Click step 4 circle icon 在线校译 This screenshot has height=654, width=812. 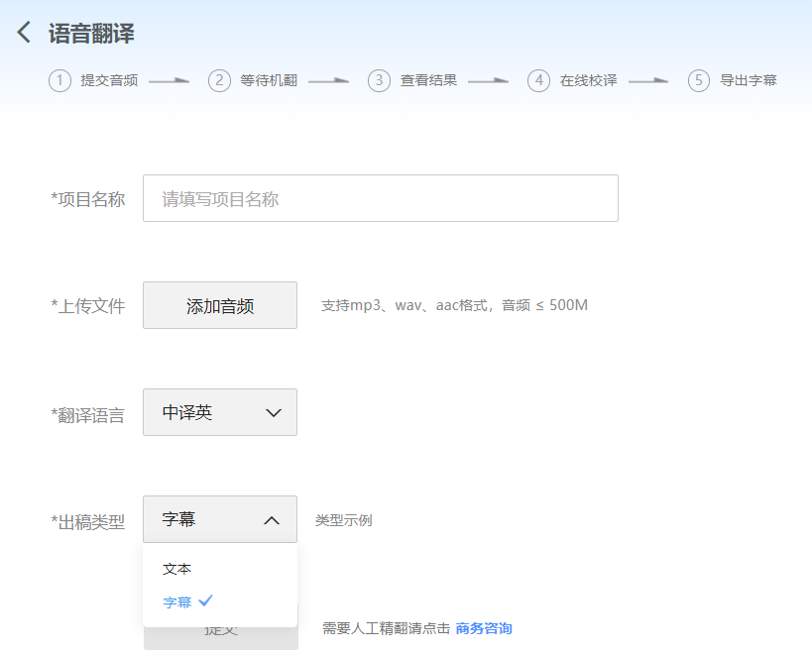pyautogui.click(x=538, y=81)
